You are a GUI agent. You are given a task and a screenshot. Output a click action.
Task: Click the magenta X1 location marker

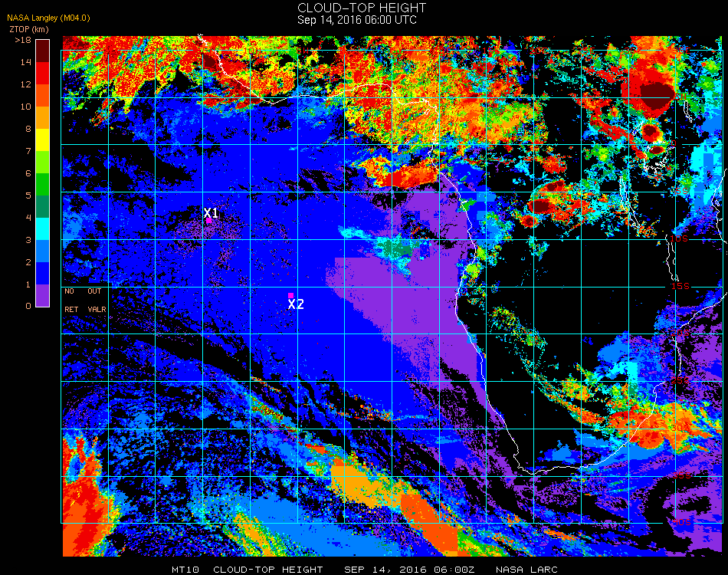click(209, 221)
